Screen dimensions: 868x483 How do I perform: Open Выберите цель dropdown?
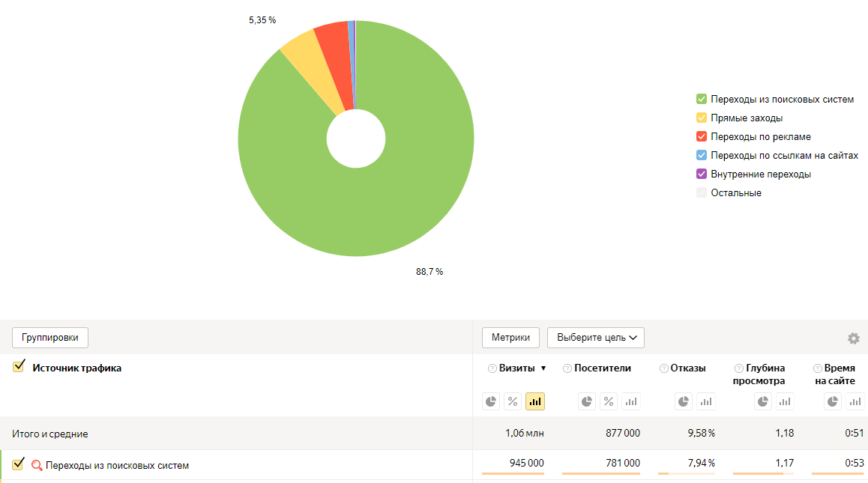pyautogui.click(x=595, y=338)
